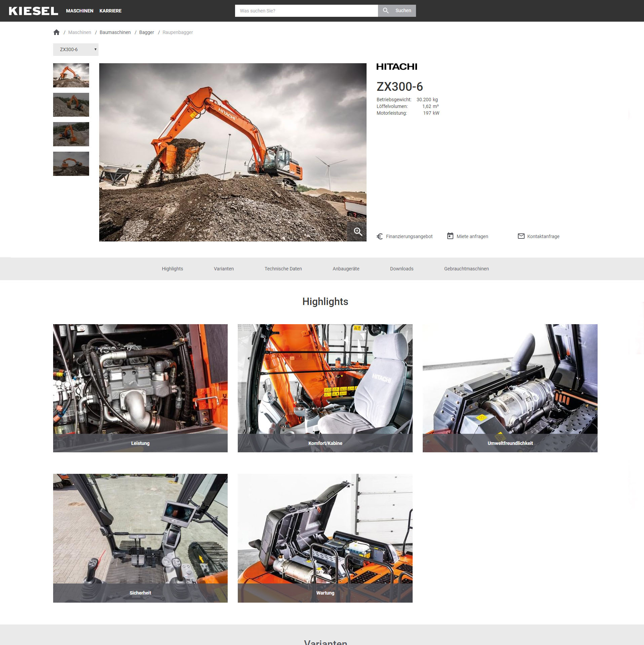The width and height of the screenshot is (644, 645).
Task: Open the Maschinen menu
Action: [x=80, y=11]
